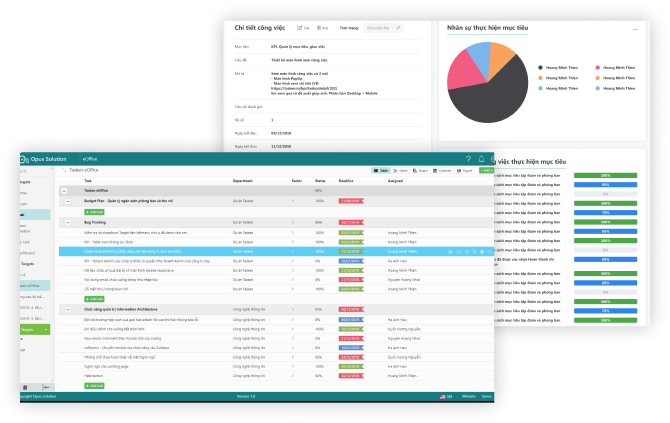The width and height of the screenshot is (670, 423).
Task: Click the Sửa edit icon in task details
Action: (x=303, y=28)
